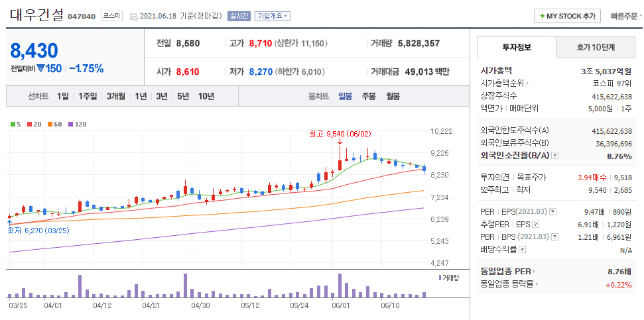Click the 8.76% foreign ownership ratio
This screenshot has width=644, height=320.
(619, 156)
